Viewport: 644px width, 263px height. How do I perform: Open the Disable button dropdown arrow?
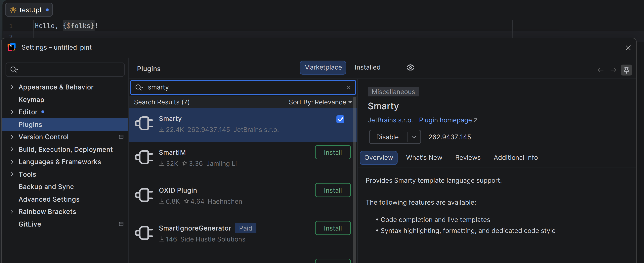tap(414, 137)
